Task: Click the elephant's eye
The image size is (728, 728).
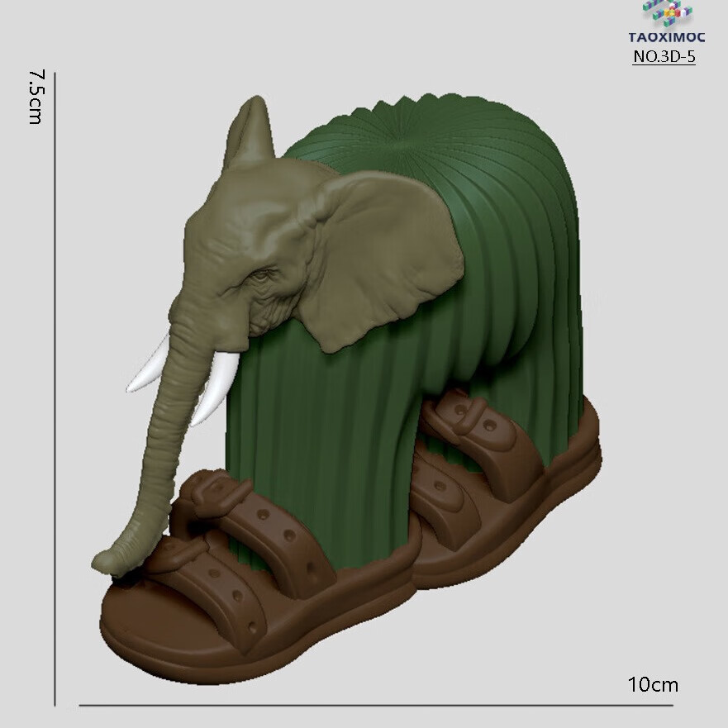Action: click(x=263, y=276)
